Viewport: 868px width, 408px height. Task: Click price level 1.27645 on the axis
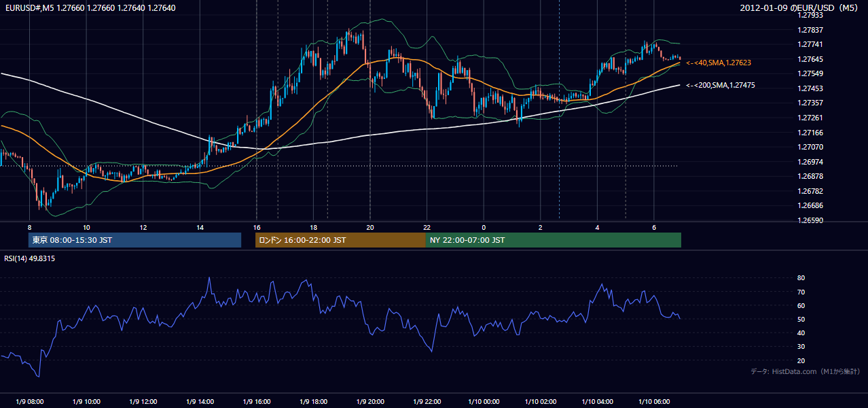[x=810, y=59]
